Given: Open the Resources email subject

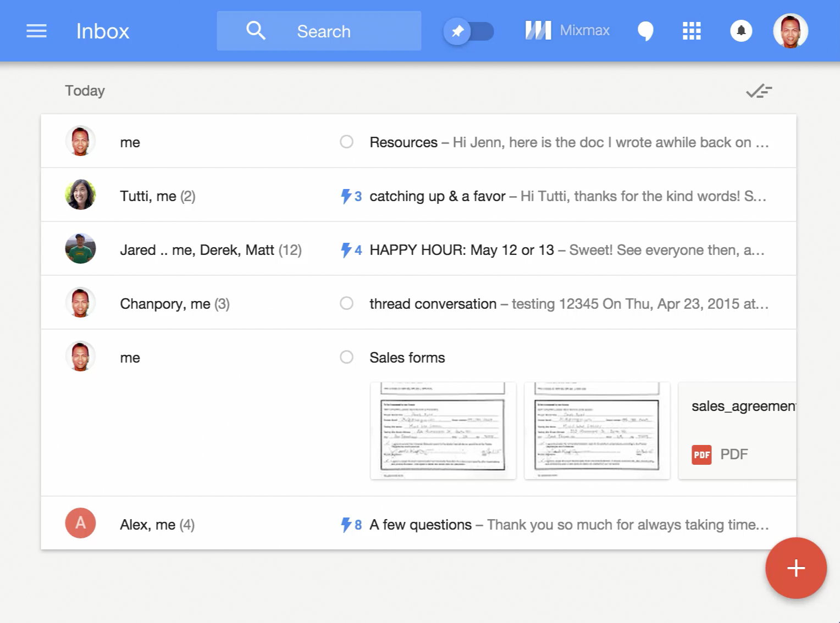Looking at the screenshot, I should tap(404, 142).
